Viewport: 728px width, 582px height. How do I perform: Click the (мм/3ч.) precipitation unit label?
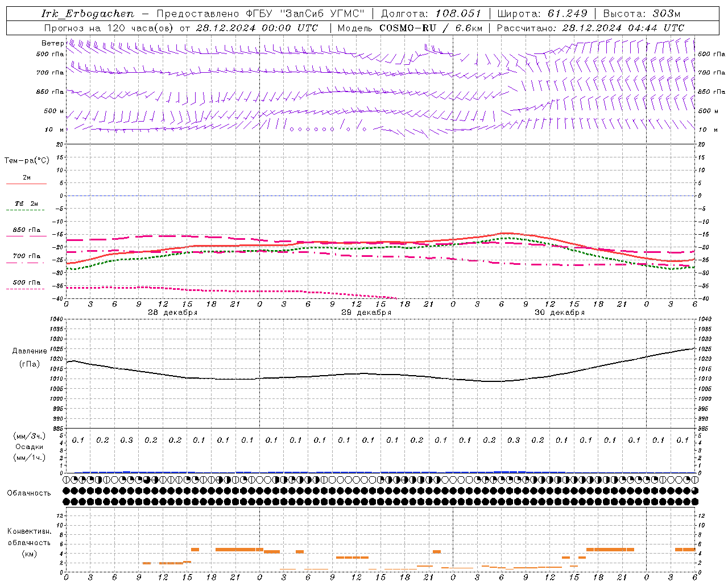pyautogui.click(x=30, y=436)
